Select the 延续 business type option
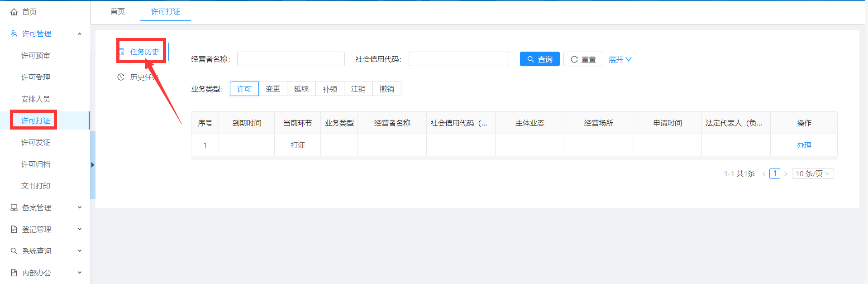Viewport: 868px width, 284px height. [x=301, y=89]
